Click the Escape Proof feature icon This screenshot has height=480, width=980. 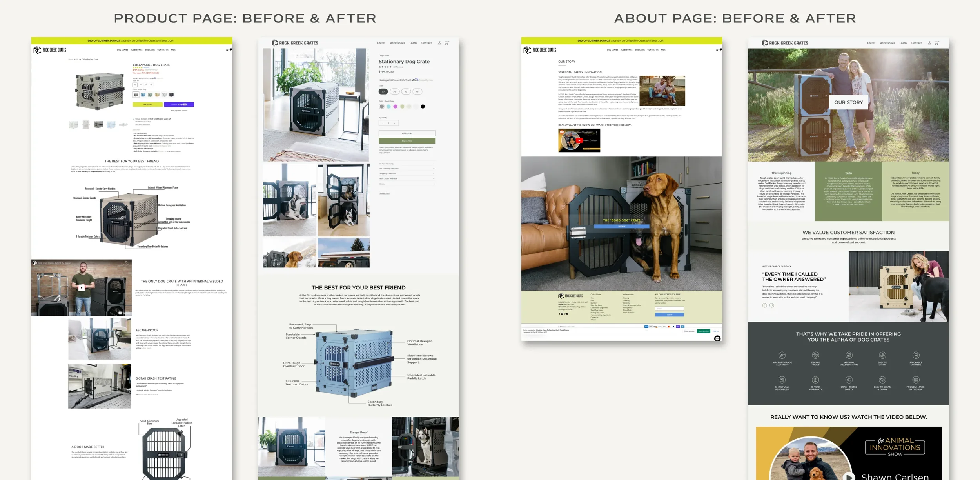pyautogui.click(x=815, y=355)
